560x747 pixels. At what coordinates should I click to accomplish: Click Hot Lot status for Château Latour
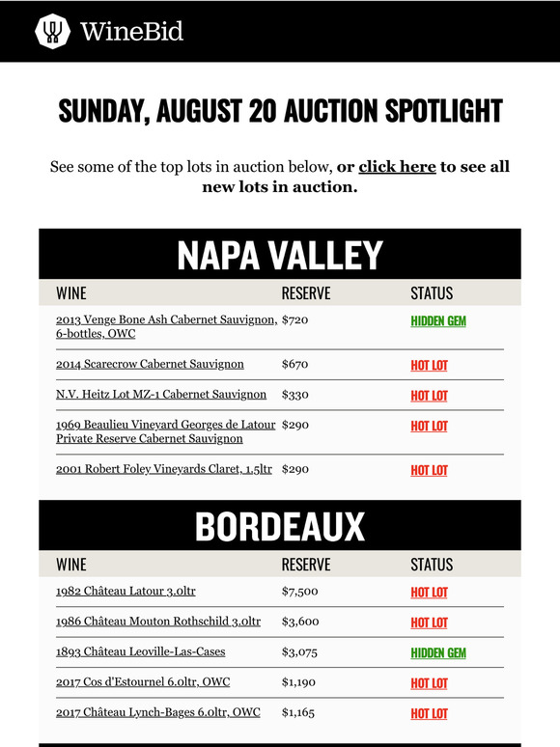pos(429,593)
